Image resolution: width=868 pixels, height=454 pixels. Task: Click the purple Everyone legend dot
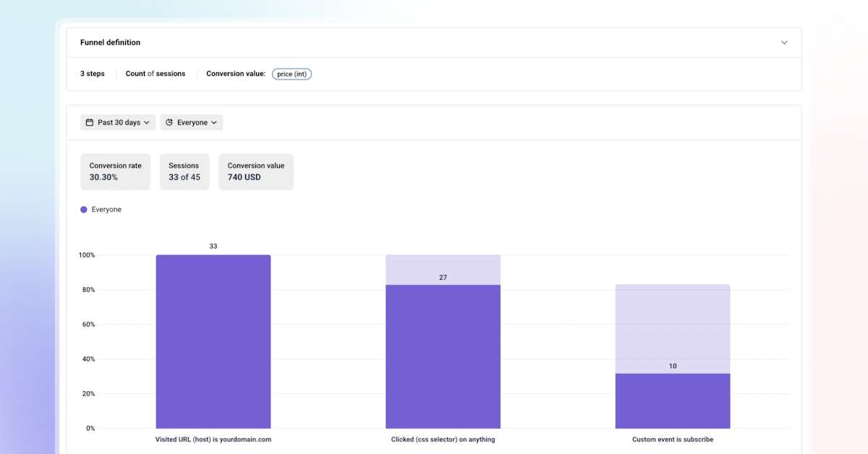[x=84, y=210]
